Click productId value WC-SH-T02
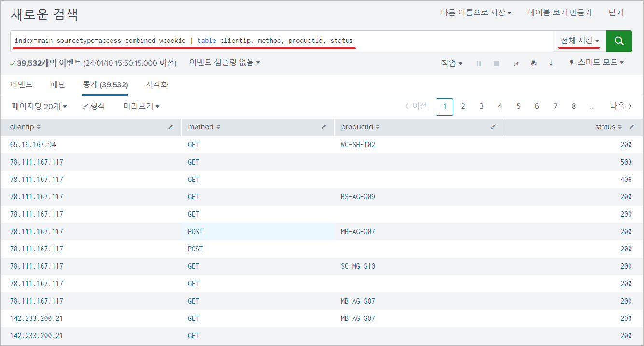 coord(358,145)
